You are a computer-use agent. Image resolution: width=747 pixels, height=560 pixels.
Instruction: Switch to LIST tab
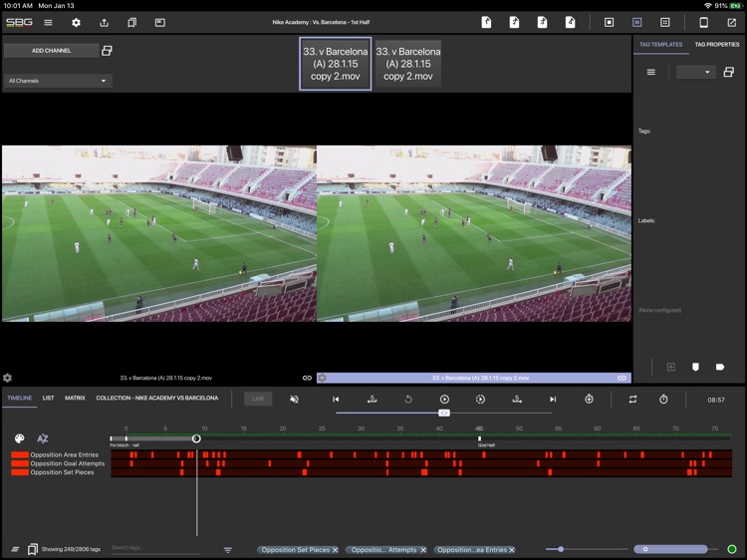click(x=48, y=398)
